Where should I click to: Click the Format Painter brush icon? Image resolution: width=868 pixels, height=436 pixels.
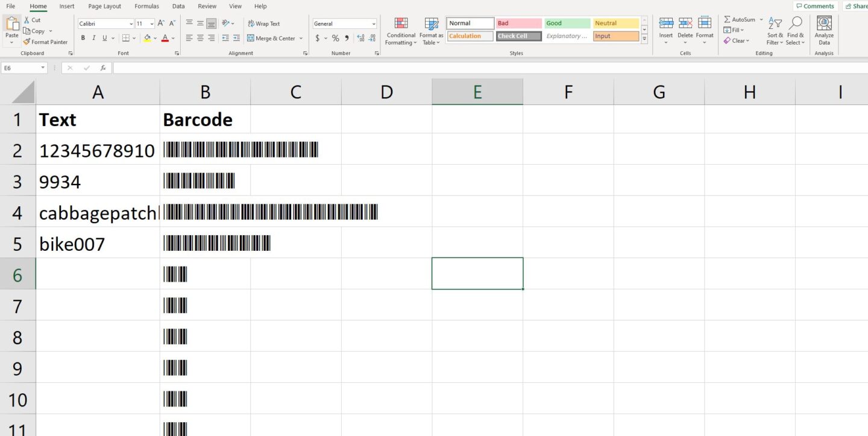pyautogui.click(x=27, y=42)
